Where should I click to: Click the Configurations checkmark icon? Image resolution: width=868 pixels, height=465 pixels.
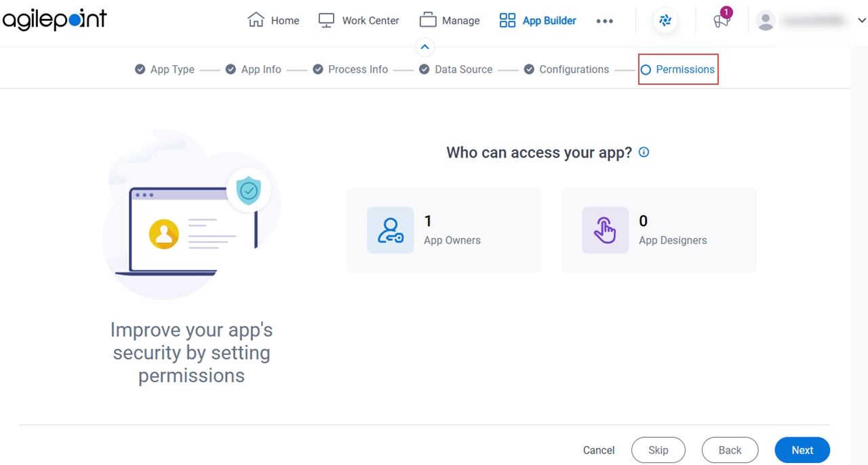coord(529,69)
